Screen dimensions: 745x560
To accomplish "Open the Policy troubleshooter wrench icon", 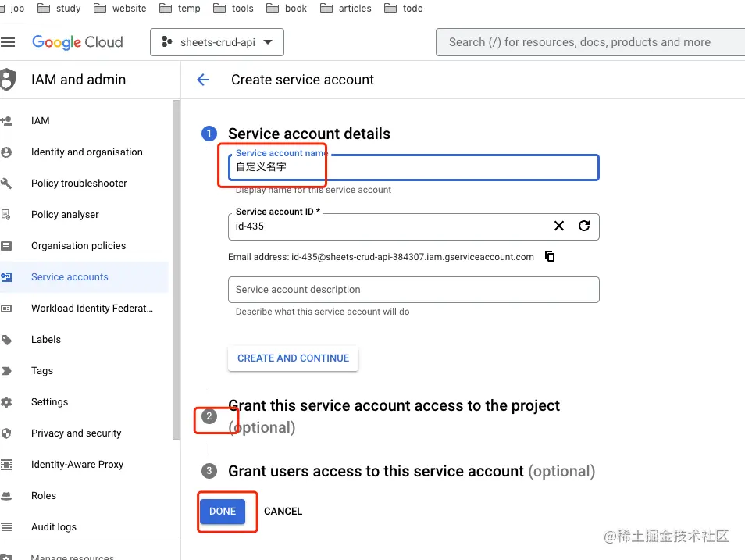I will (x=11, y=183).
